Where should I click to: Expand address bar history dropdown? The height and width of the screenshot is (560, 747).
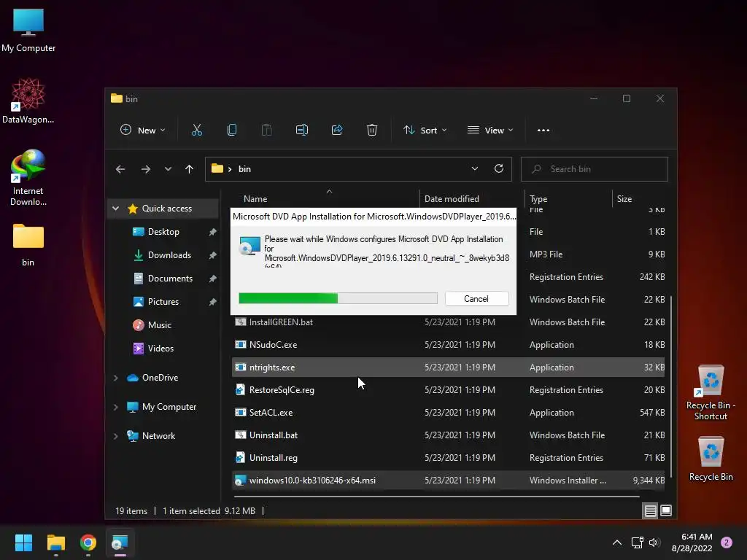tap(474, 168)
